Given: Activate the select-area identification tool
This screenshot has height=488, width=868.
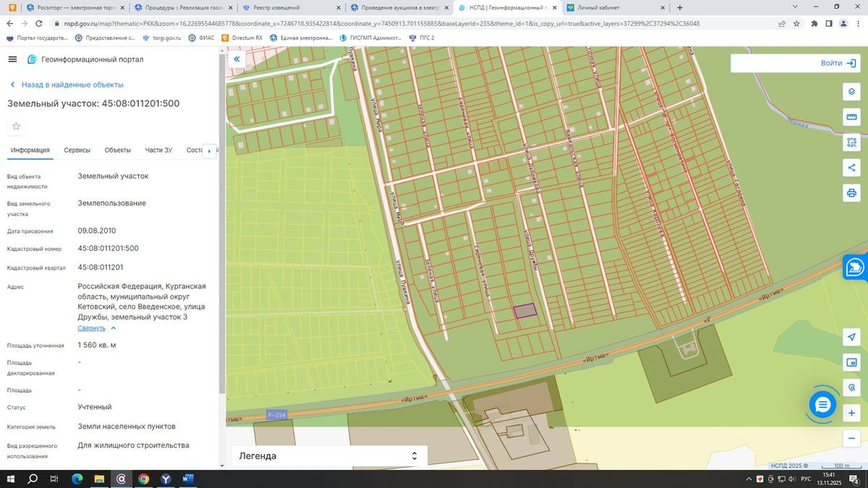Looking at the screenshot, I should click(851, 142).
